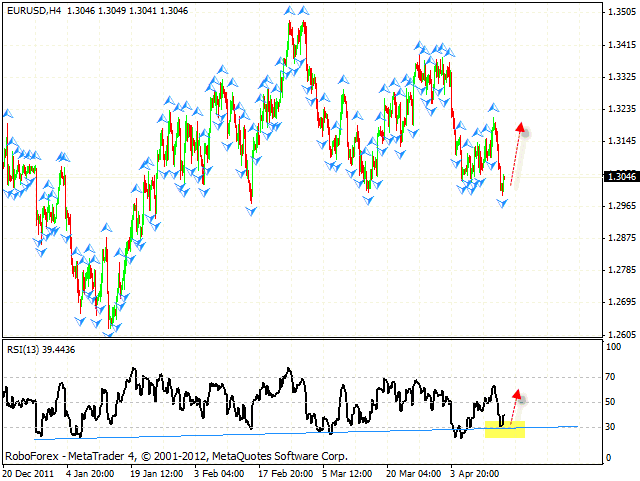Click the 1.2605 price axis label
Image resolution: width=640 pixels, height=481 pixels.
coord(621,334)
